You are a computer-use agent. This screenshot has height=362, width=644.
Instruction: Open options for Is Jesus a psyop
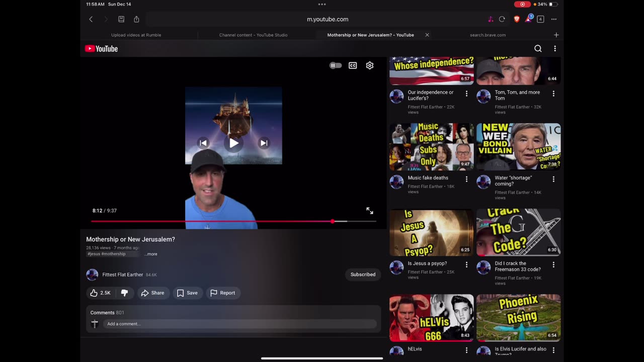[466, 264]
